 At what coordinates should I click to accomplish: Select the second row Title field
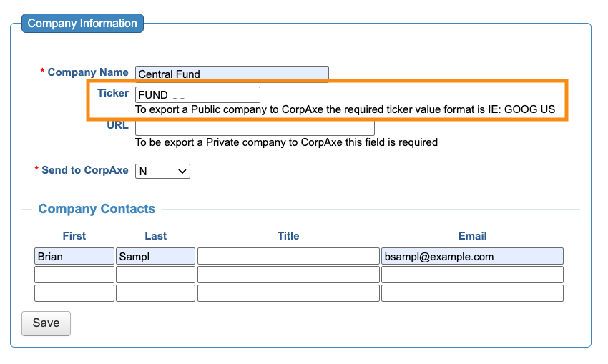click(288, 275)
